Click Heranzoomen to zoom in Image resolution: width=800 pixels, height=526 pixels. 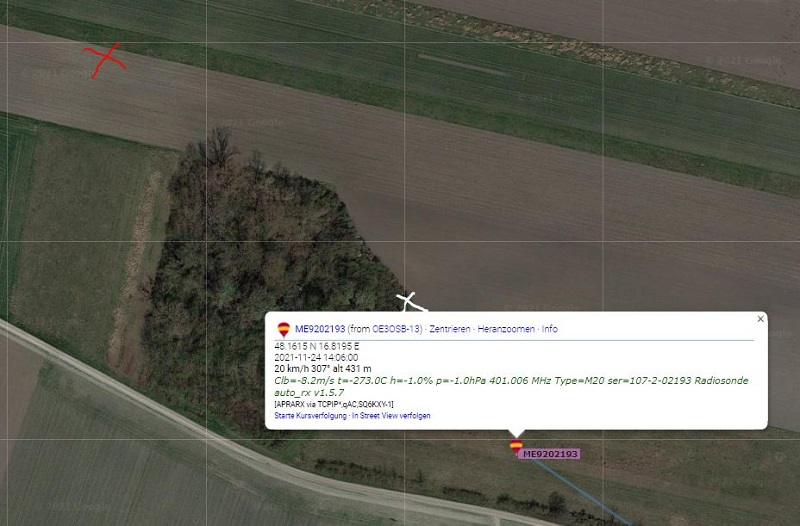pos(506,329)
